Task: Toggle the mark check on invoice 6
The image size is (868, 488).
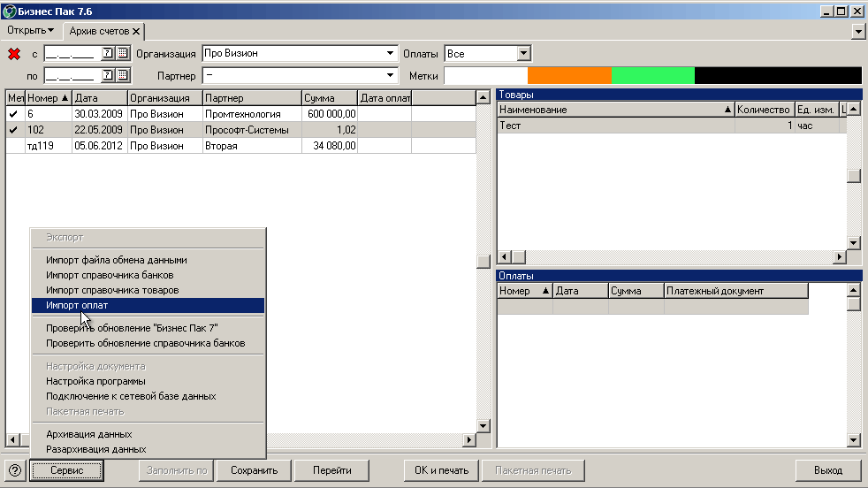Action: click(x=14, y=114)
